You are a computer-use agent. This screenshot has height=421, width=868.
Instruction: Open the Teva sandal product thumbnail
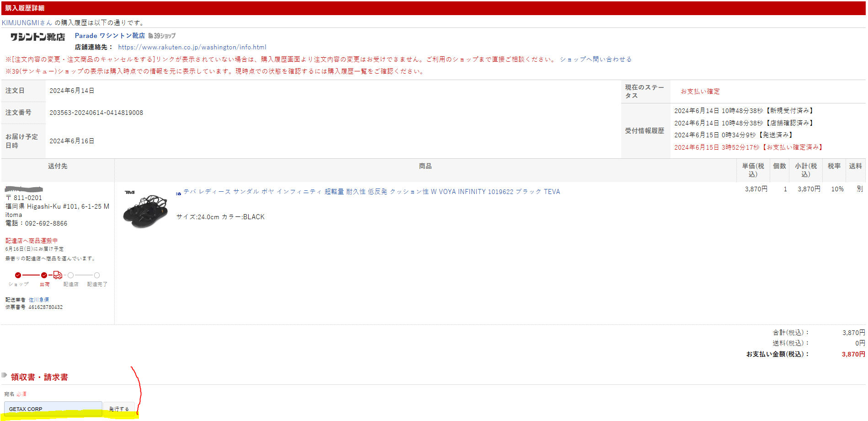tap(145, 210)
